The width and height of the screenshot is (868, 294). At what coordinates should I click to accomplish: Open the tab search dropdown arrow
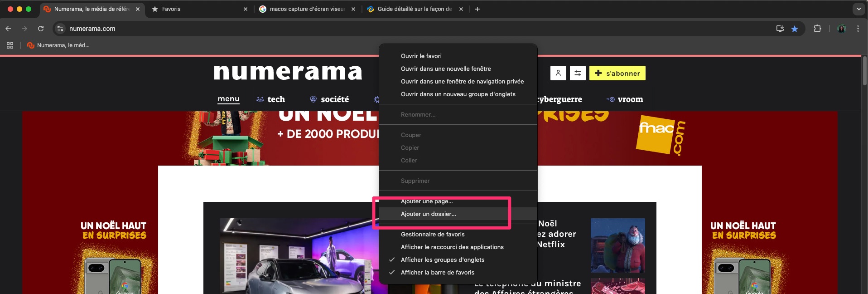pyautogui.click(x=858, y=9)
